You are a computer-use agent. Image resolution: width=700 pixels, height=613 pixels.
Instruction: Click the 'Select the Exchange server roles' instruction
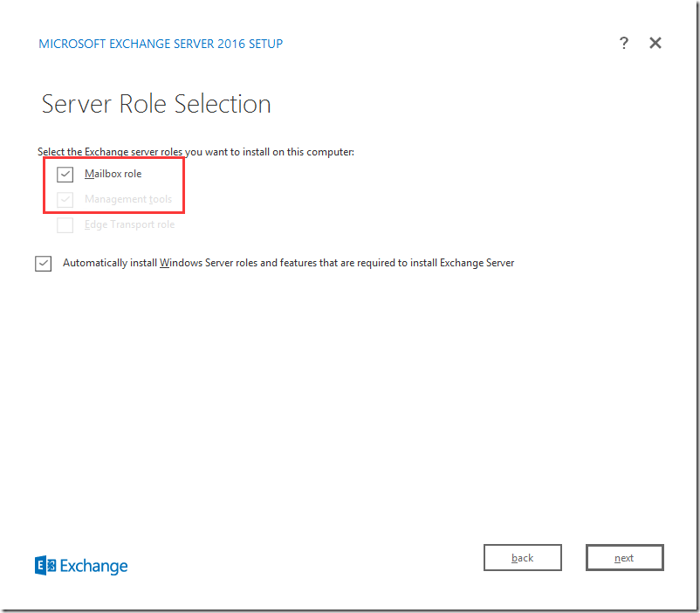(x=196, y=152)
